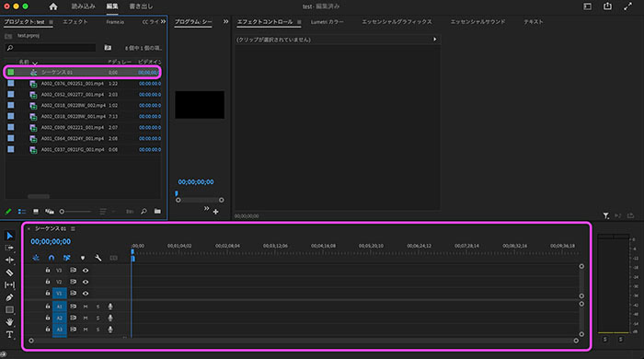Viewport: 644px width, 359px height.
Task: Switch project panel to list view
Action: [22, 212]
